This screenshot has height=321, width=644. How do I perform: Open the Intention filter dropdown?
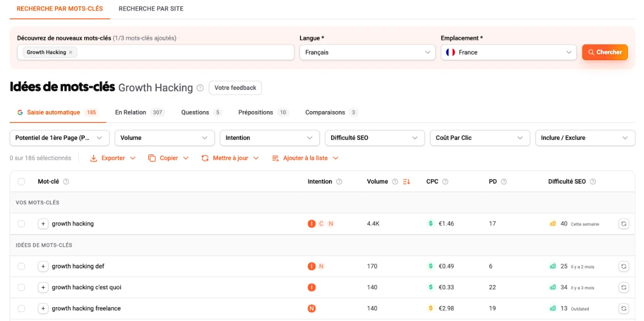(270, 138)
